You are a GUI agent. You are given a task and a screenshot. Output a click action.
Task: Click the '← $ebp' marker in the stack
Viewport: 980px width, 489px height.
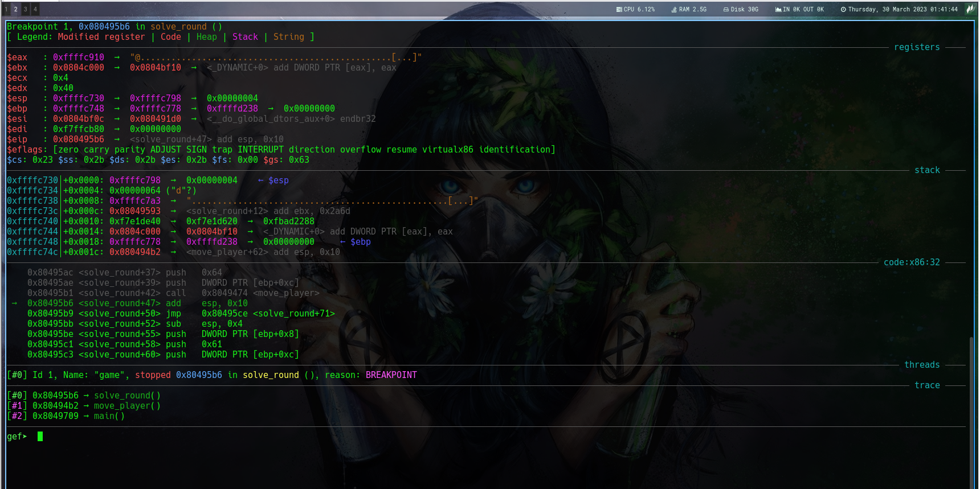(x=356, y=242)
